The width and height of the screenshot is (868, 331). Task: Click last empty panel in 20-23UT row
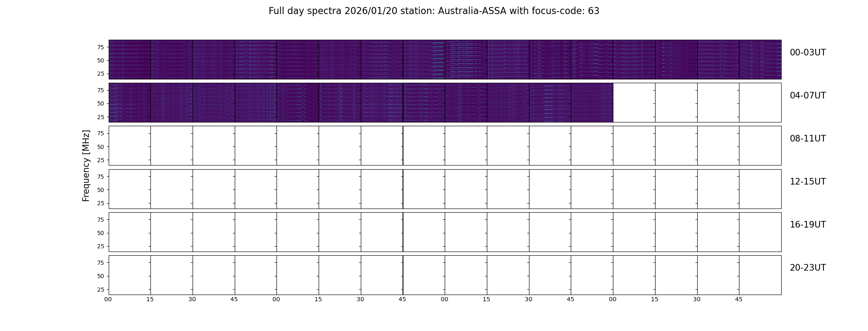(x=760, y=275)
